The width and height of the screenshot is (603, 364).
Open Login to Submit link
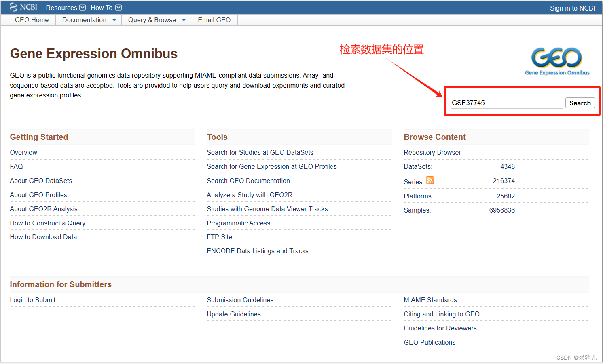[33, 300]
